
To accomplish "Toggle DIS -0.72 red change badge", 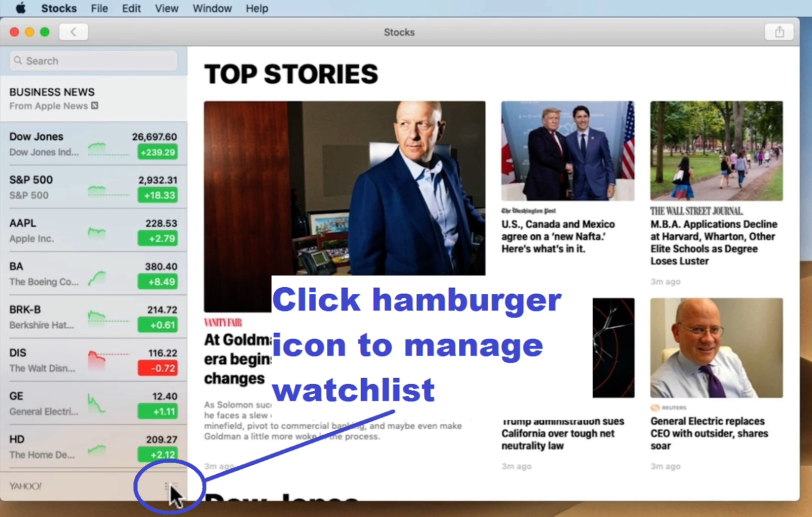I will tap(158, 368).
